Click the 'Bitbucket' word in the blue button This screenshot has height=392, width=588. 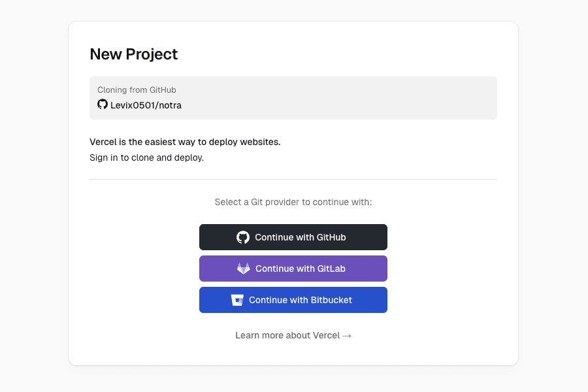click(x=331, y=300)
